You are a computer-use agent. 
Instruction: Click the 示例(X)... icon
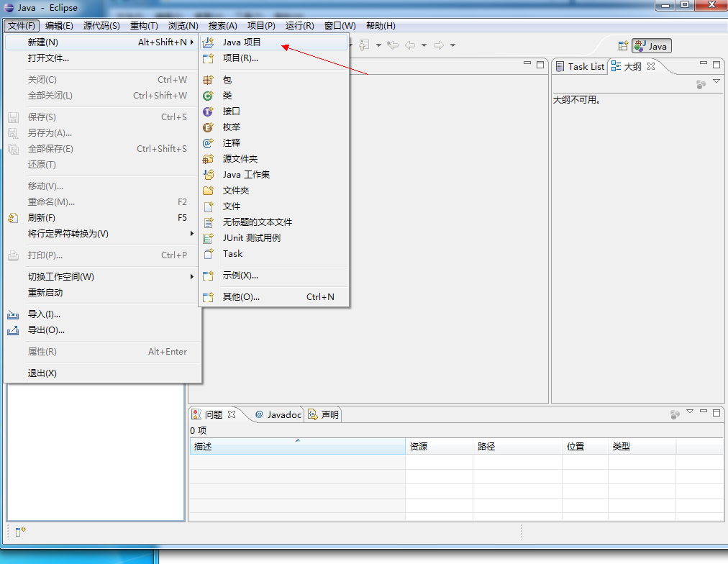point(208,276)
